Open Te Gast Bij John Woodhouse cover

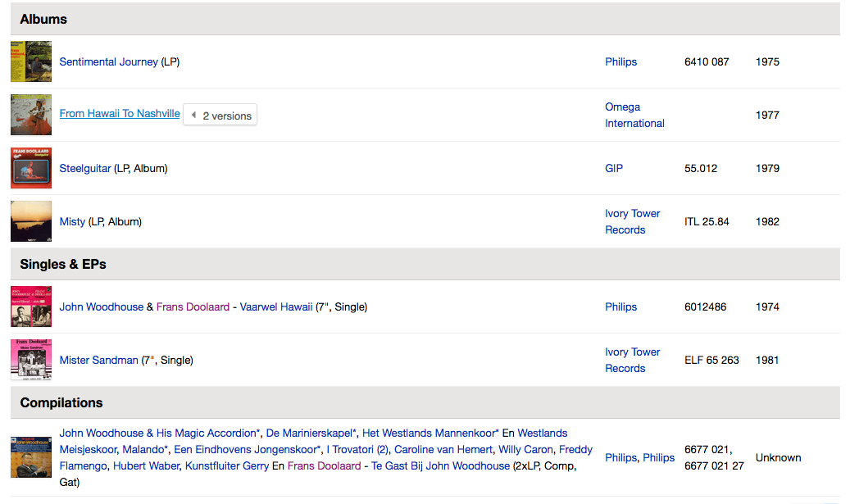(31, 457)
